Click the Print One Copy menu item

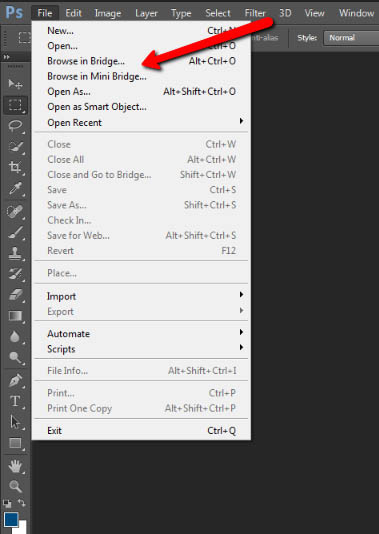pyautogui.click(x=141, y=408)
